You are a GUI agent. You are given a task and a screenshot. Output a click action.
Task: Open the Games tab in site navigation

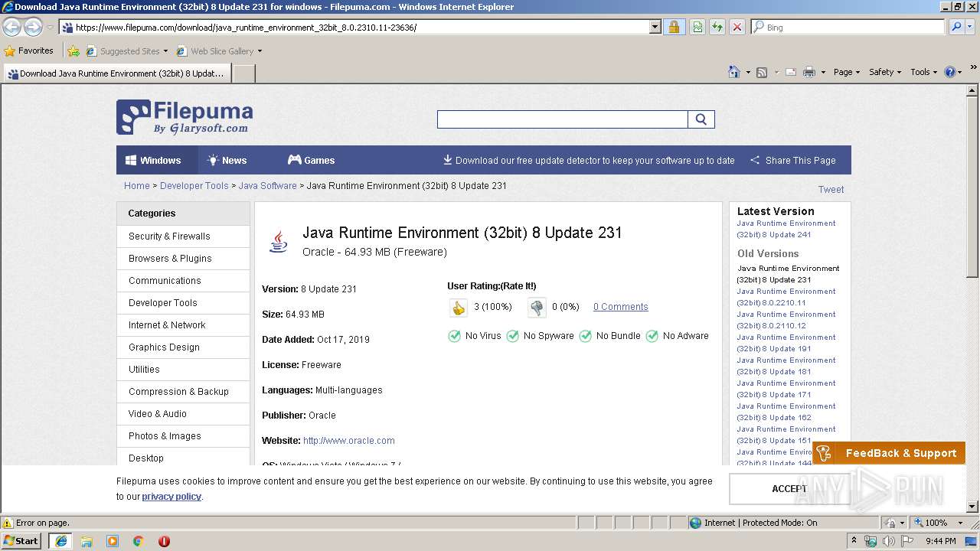tap(311, 160)
